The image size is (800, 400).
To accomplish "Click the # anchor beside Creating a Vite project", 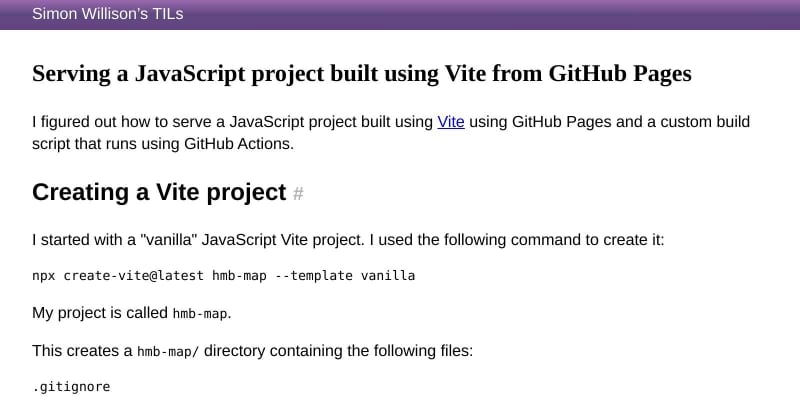I will [x=298, y=193].
